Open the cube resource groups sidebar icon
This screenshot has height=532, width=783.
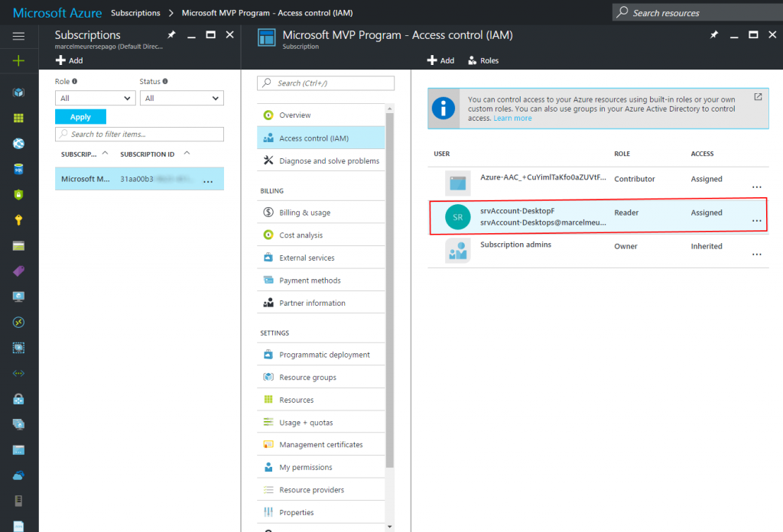(18, 92)
